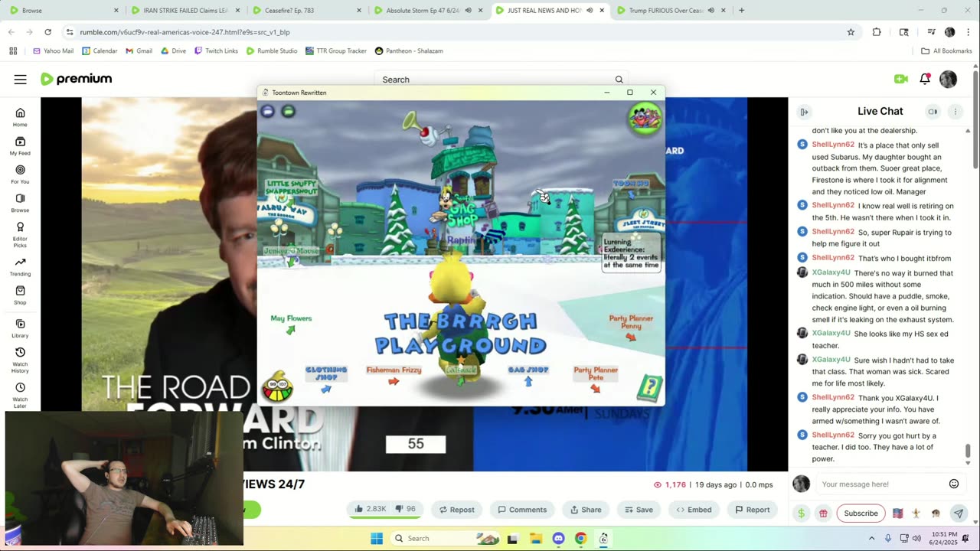This screenshot has width=980, height=551.
Task: Open the Chrome tab search dropdown
Action: coord(903,32)
